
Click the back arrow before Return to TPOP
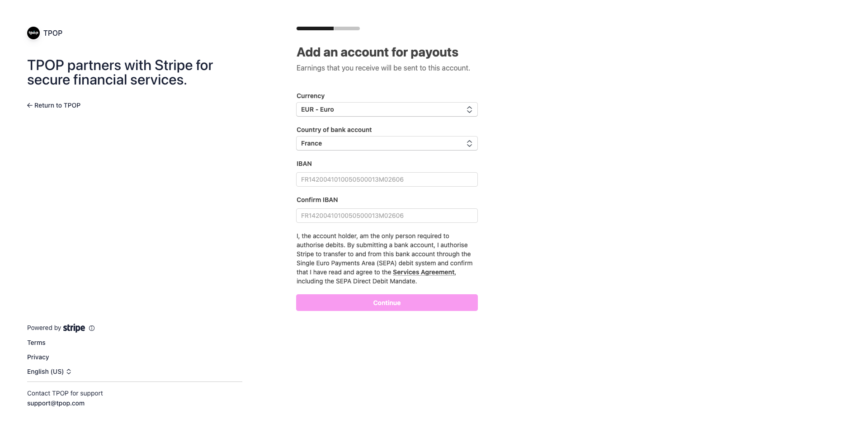(29, 105)
